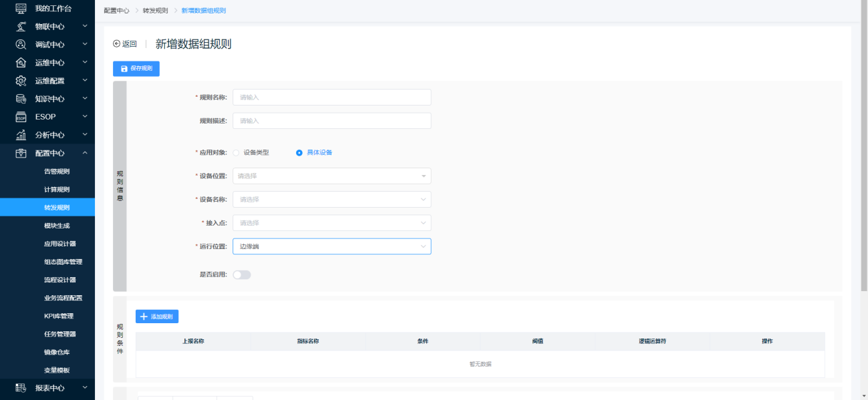Open the 设备位置 dropdown
This screenshot has height=400, width=868.
coord(331,176)
